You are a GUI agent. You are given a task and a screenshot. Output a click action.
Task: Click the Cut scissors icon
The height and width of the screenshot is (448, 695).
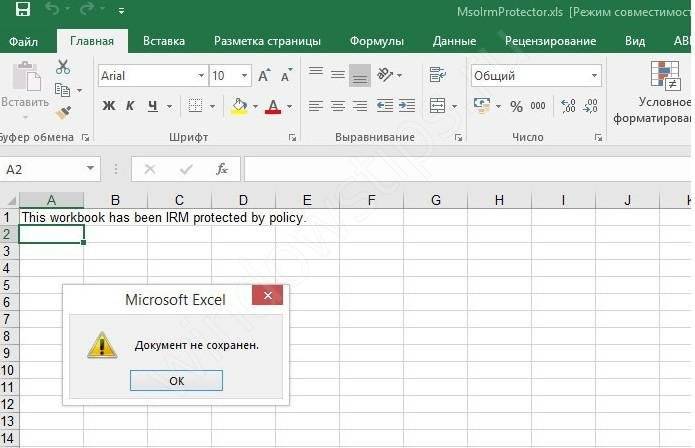(63, 67)
